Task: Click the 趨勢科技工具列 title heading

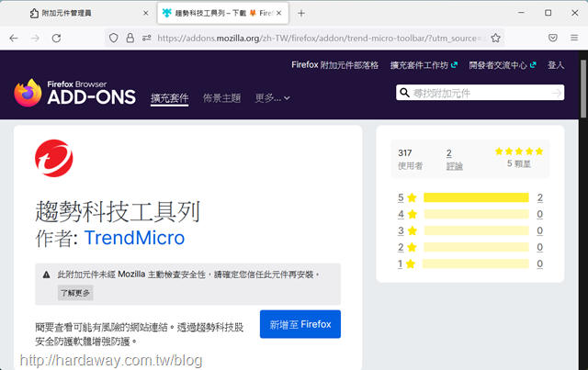Action: click(x=118, y=212)
